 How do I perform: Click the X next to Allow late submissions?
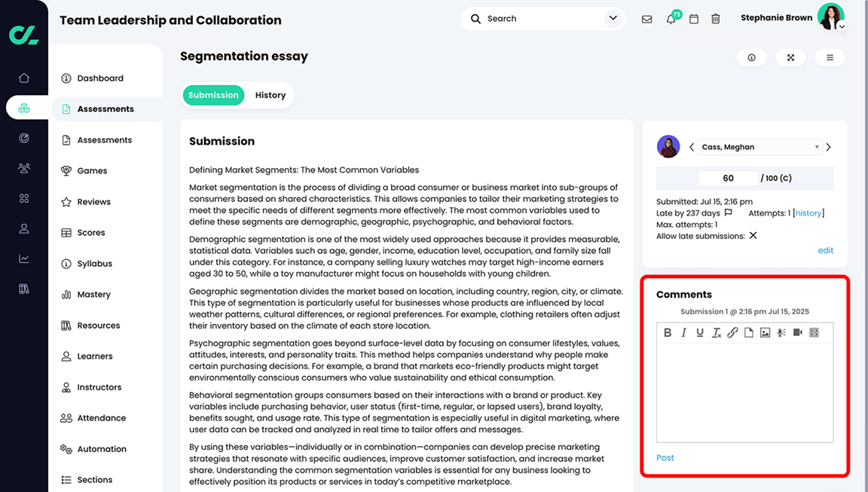(x=753, y=236)
